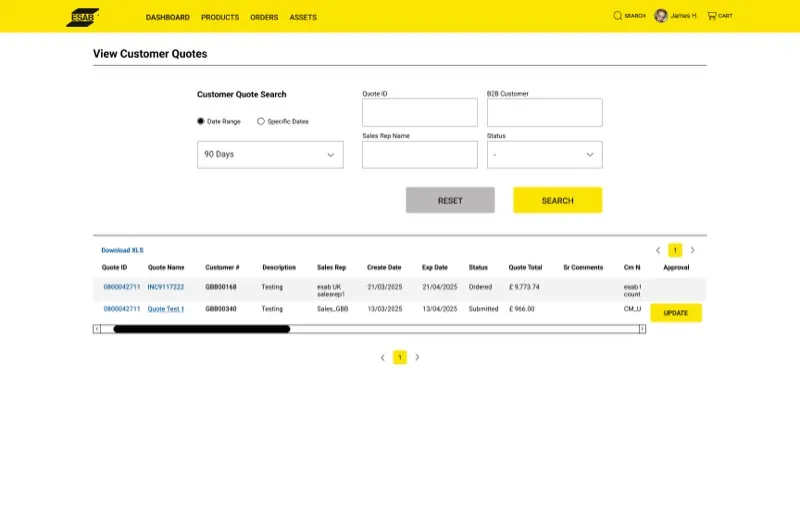Viewport: 800px width, 517px height.
Task: Open the shopping cart icon
Action: [712, 16]
